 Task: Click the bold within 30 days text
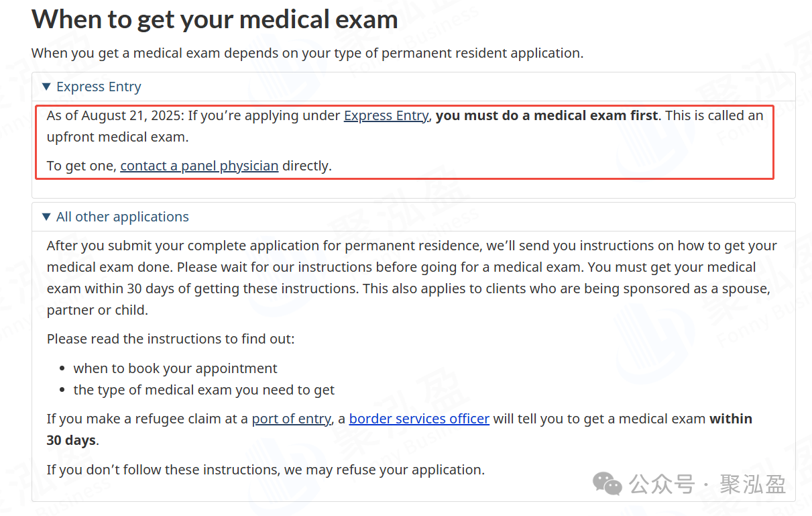point(730,419)
